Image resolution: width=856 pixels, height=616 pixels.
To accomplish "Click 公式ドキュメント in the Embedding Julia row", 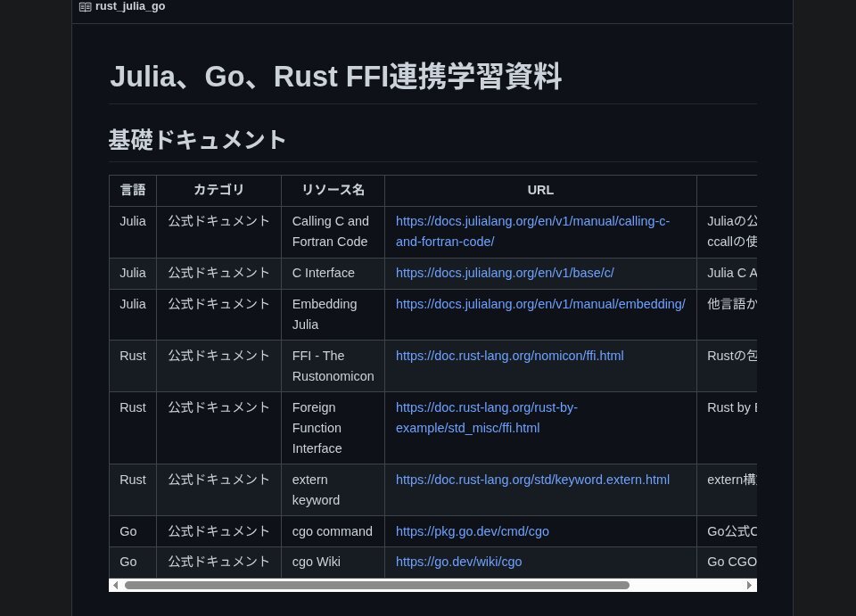I will (219, 304).
